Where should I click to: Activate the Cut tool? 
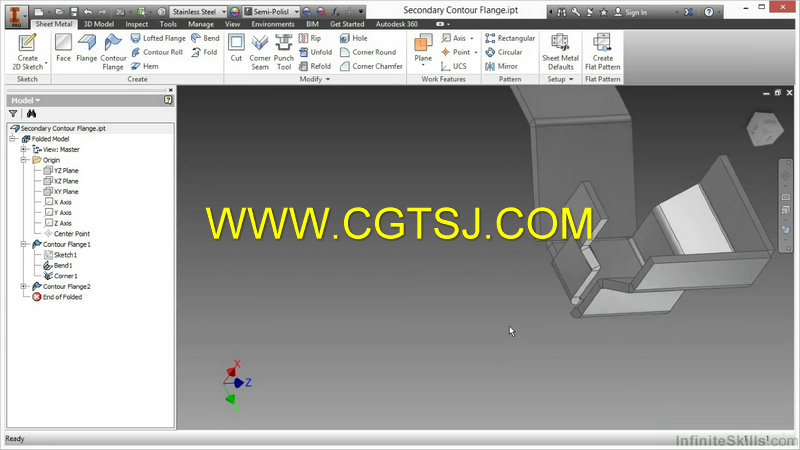click(236, 48)
